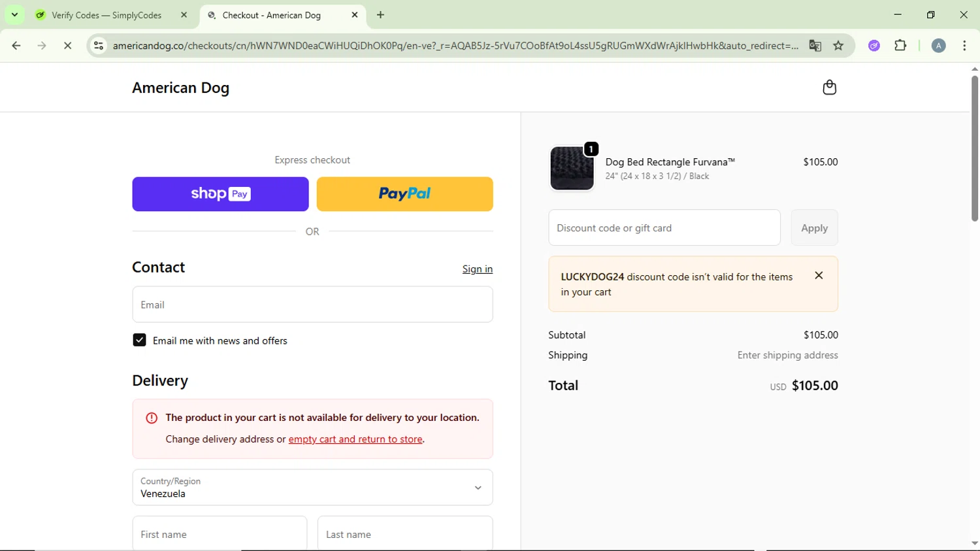Expand the Country/Region dropdown

coord(312,487)
